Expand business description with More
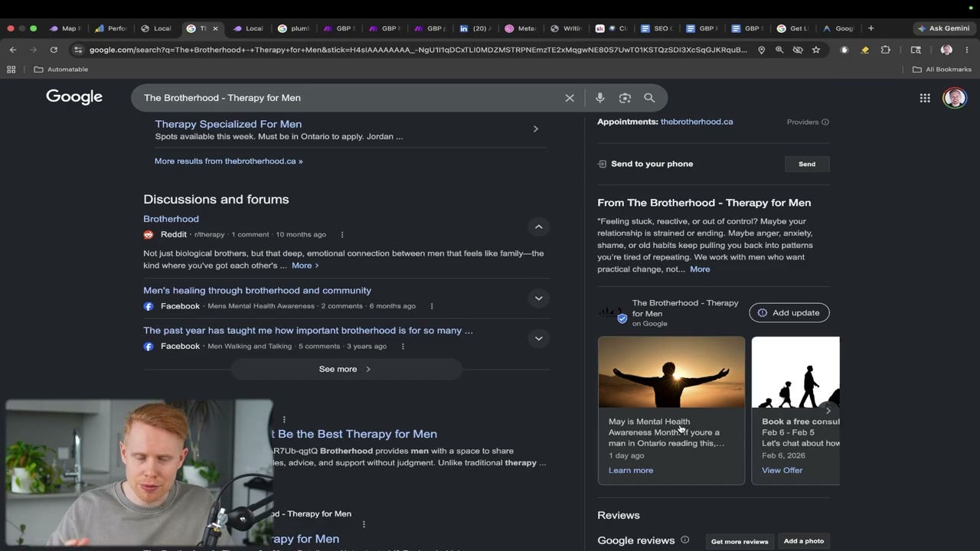 700,269
